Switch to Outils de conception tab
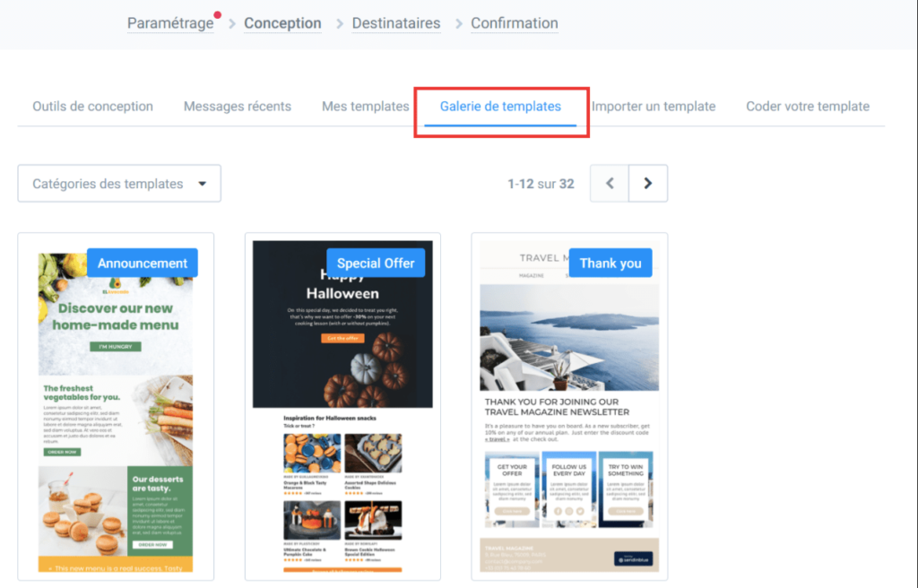918x588 pixels. coord(92,106)
